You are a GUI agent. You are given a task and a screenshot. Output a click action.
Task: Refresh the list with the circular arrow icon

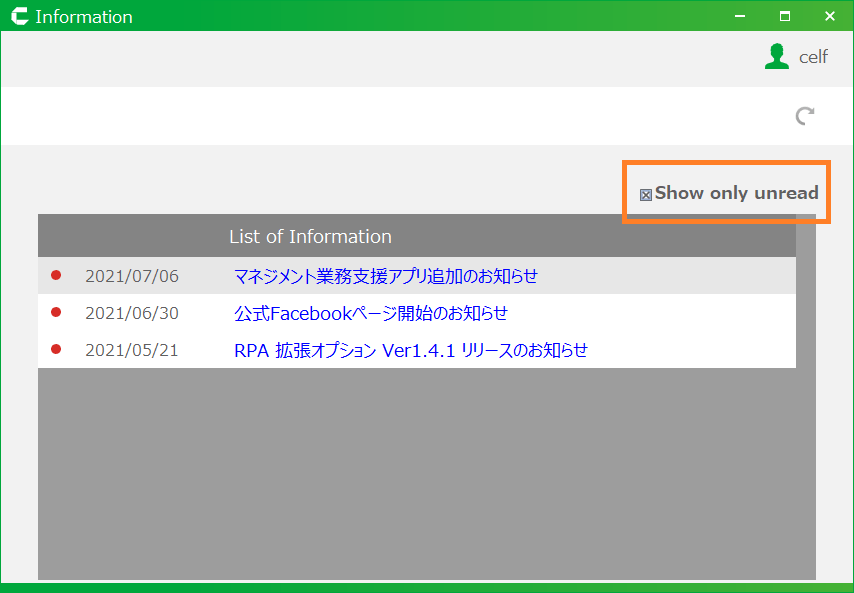[x=804, y=116]
